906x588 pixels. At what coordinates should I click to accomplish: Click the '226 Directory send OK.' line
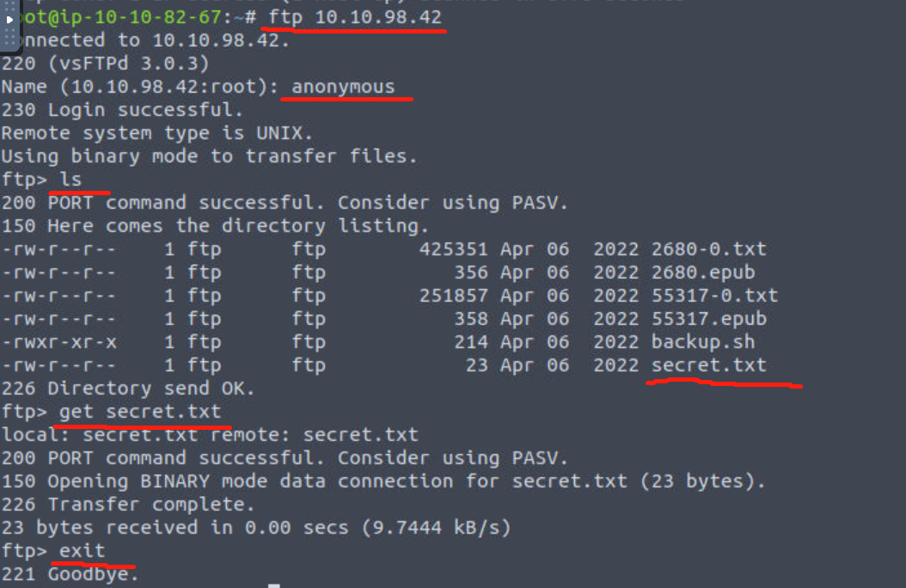(129, 388)
